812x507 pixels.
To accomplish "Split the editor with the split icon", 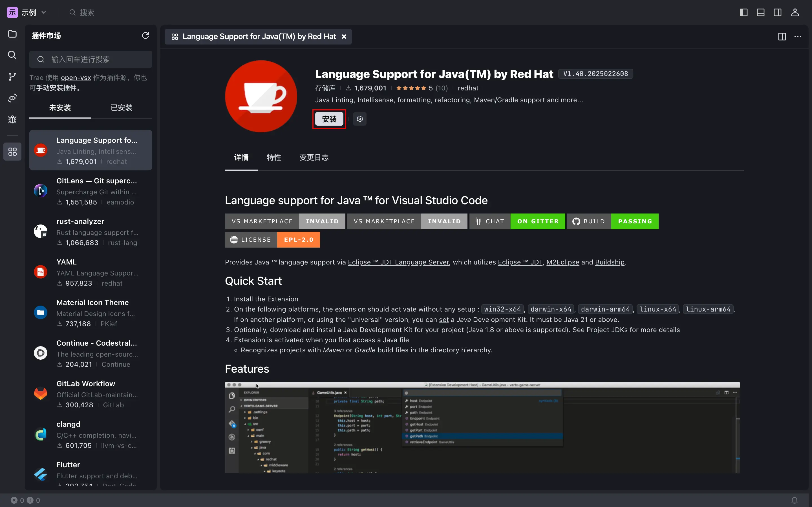I will [x=782, y=37].
